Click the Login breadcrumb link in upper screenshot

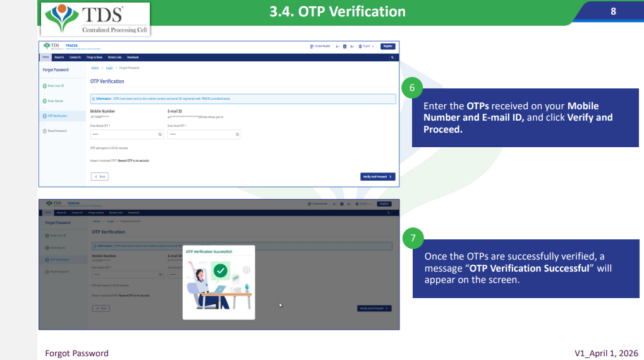tap(109, 68)
